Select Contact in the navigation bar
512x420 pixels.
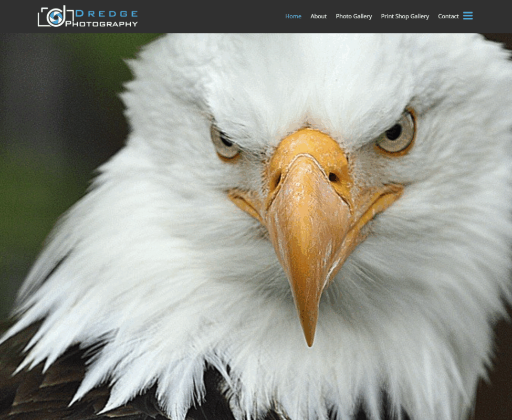pos(448,16)
